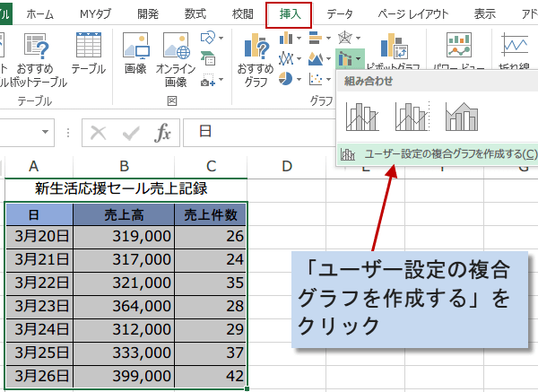Viewport: 538px width, 392px height.
Task: Click the Insert Function fx icon
Action: (163, 133)
